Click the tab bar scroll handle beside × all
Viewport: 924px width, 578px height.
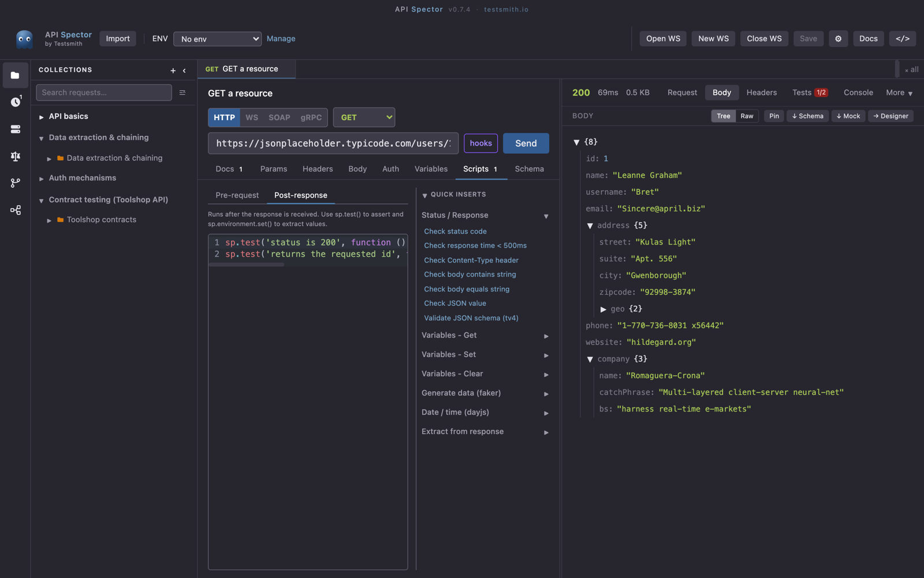897,69
